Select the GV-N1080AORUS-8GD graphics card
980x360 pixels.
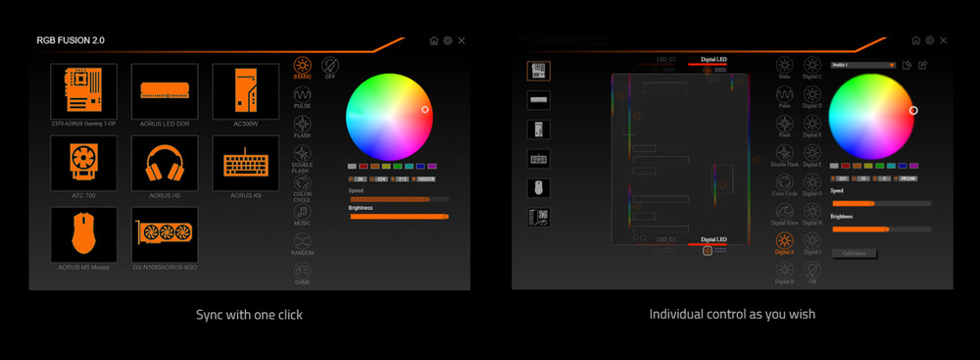click(x=165, y=234)
